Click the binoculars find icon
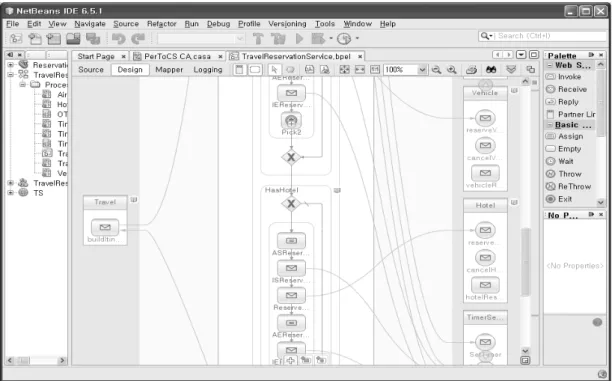The height and width of the screenshot is (381, 612). click(x=491, y=69)
